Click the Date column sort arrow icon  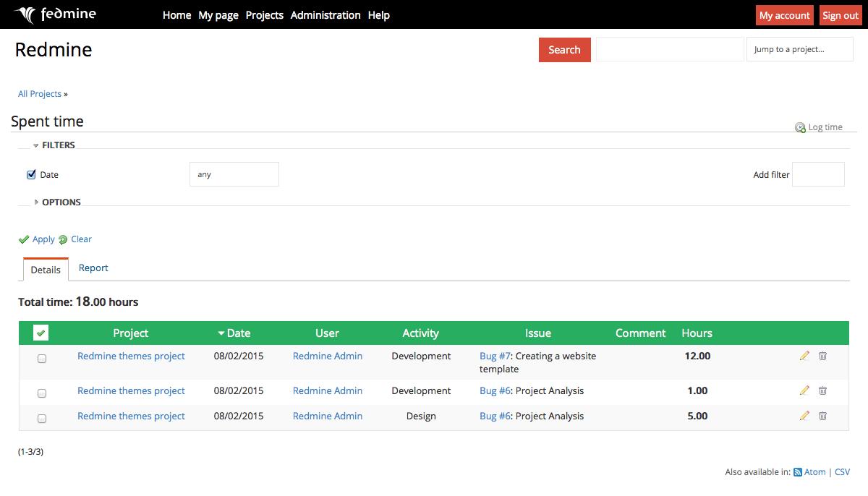221,333
